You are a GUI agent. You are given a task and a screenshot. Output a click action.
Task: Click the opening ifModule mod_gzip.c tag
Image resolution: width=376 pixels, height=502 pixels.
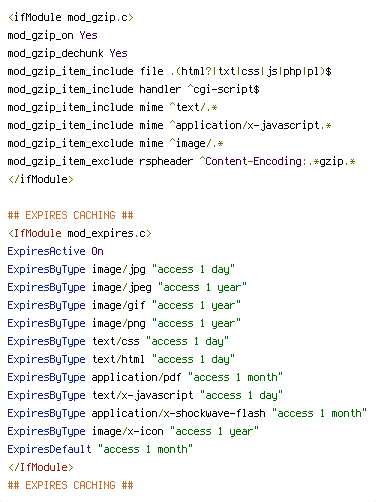click(71, 17)
